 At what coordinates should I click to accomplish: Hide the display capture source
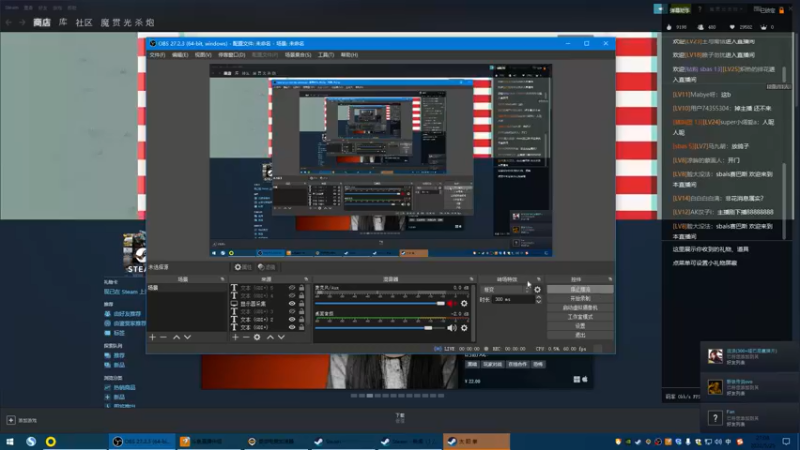tap(292, 304)
